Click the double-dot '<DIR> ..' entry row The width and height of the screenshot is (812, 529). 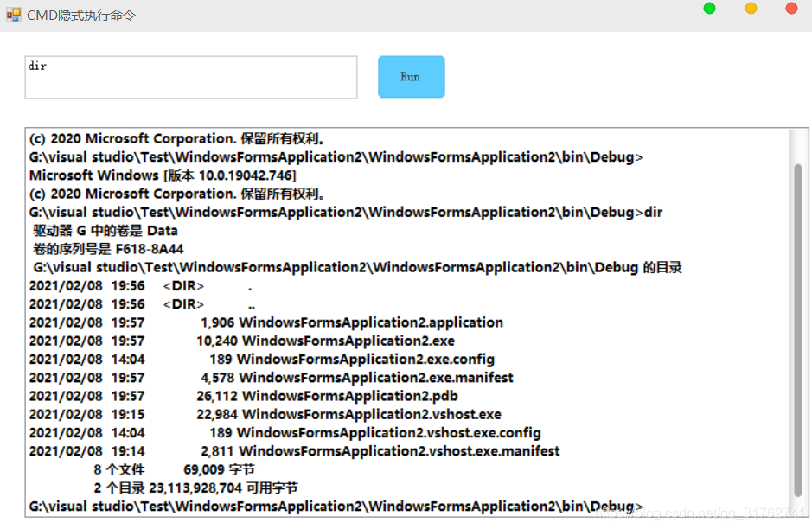click(143, 304)
